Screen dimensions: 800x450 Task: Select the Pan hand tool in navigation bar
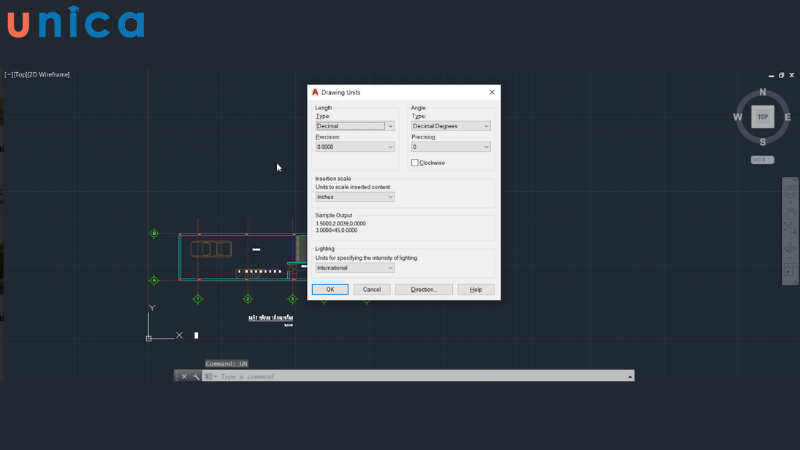[790, 212]
